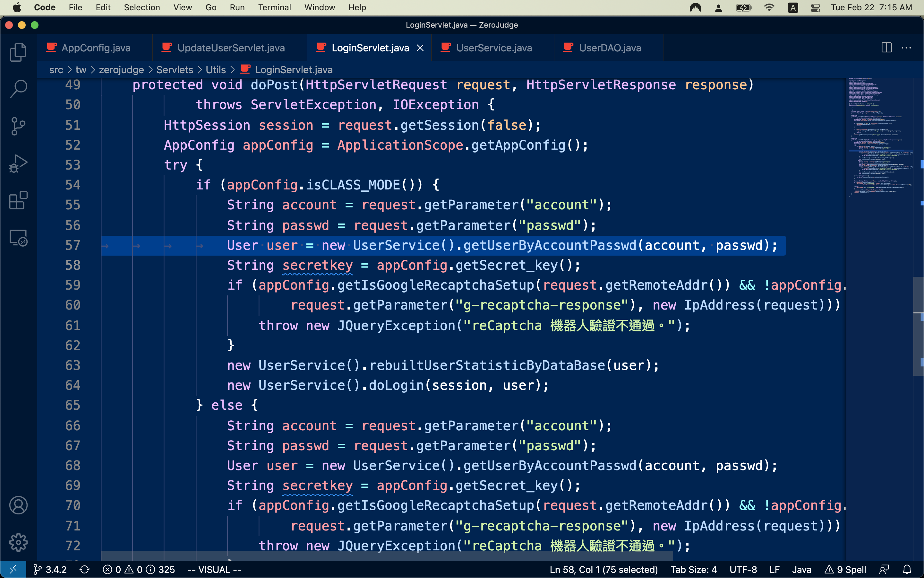This screenshot has height=578, width=924.
Task: Open macOS Control Center icon
Action: tap(816, 7)
